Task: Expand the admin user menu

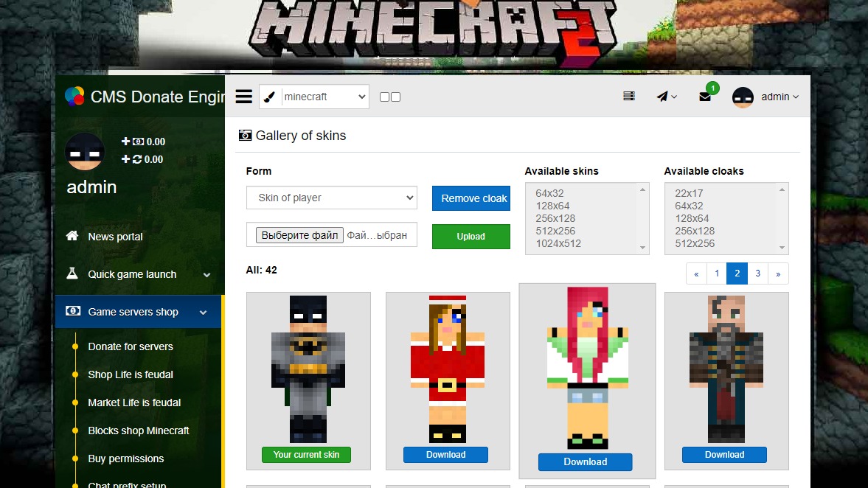Action: pyautogui.click(x=765, y=97)
